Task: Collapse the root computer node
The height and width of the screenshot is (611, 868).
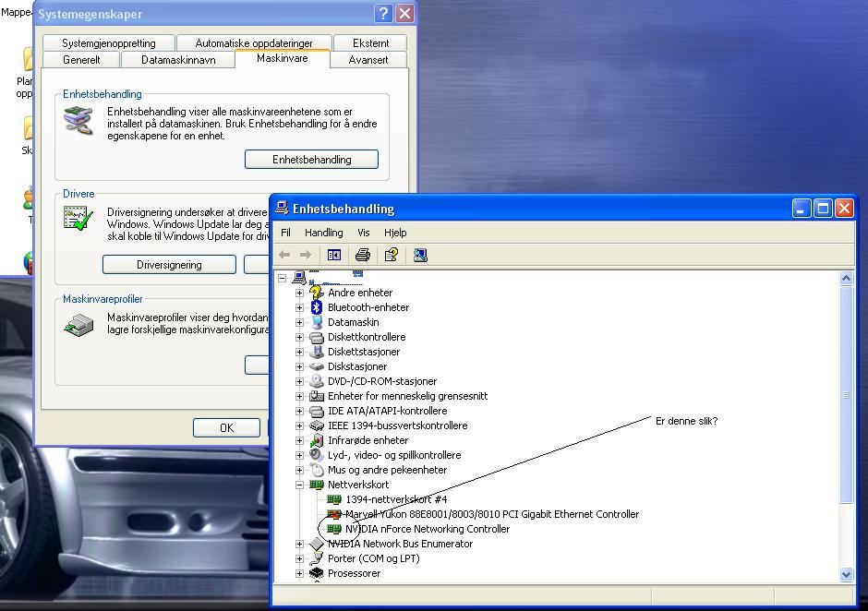Action: [282, 278]
